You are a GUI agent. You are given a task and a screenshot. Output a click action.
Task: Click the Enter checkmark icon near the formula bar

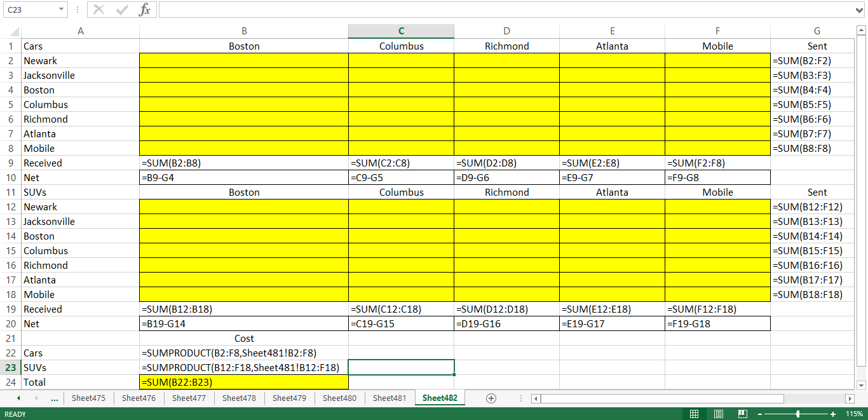[x=121, y=10]
